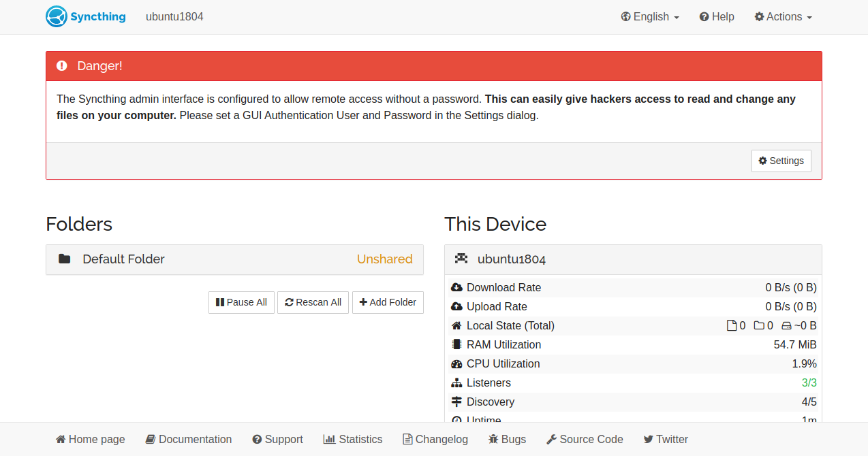The image size is (868, 456).
Task: Click the device identicon next to ubuntu1804
Action: (x=461, y=259)
